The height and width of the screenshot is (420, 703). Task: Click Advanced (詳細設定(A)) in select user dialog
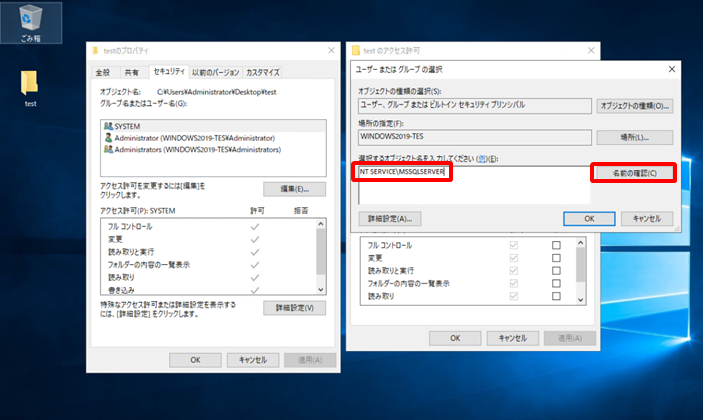click(x=390, y=219)
